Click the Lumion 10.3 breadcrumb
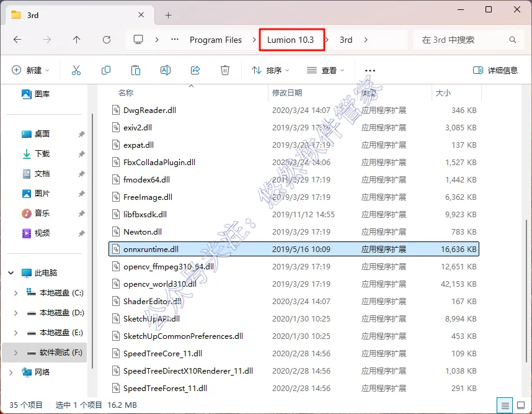Image resolution: width=532 pixels, height=414 pixels. [x=290, y=40]
